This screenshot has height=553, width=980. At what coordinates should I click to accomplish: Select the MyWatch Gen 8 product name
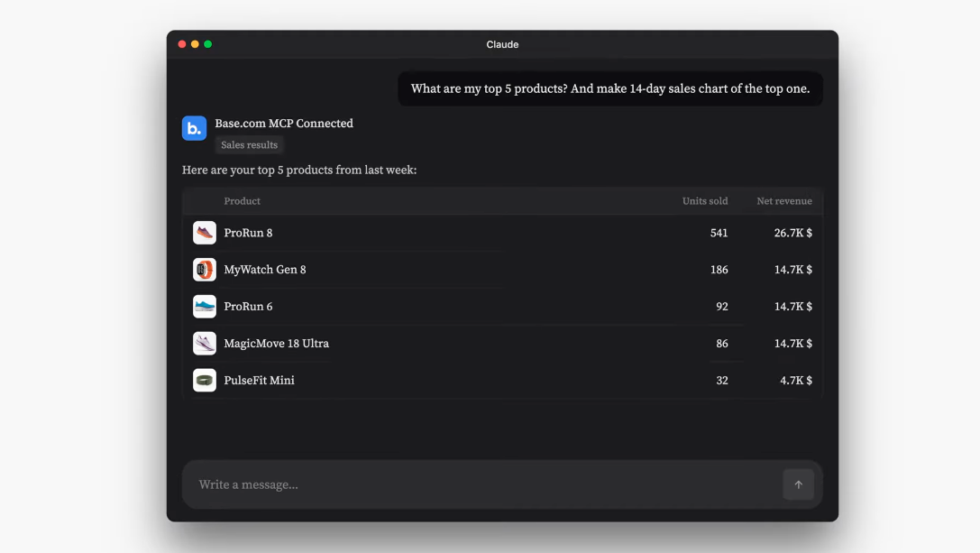coord(265,270)
